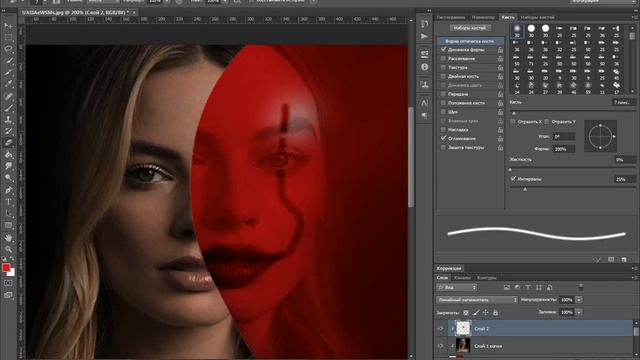Click the Угол angle input field
Image resolution: width=640 pixels, height=360 pixels.
coord(564,136)
